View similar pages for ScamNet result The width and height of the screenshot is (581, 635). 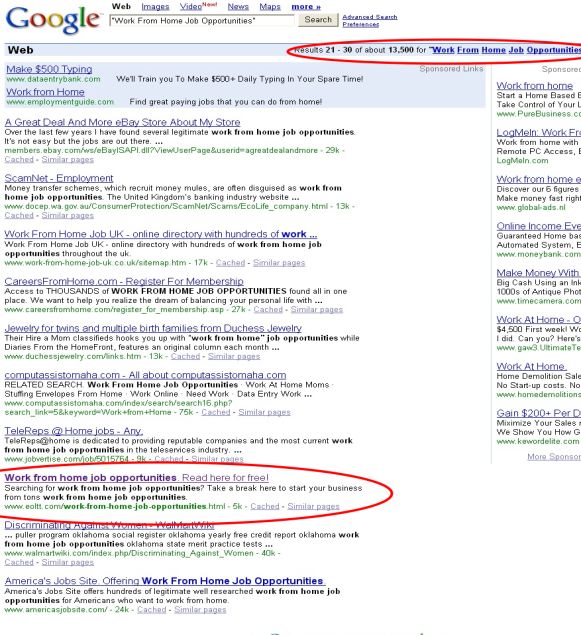pyautogui.click(x=68, y=215)
